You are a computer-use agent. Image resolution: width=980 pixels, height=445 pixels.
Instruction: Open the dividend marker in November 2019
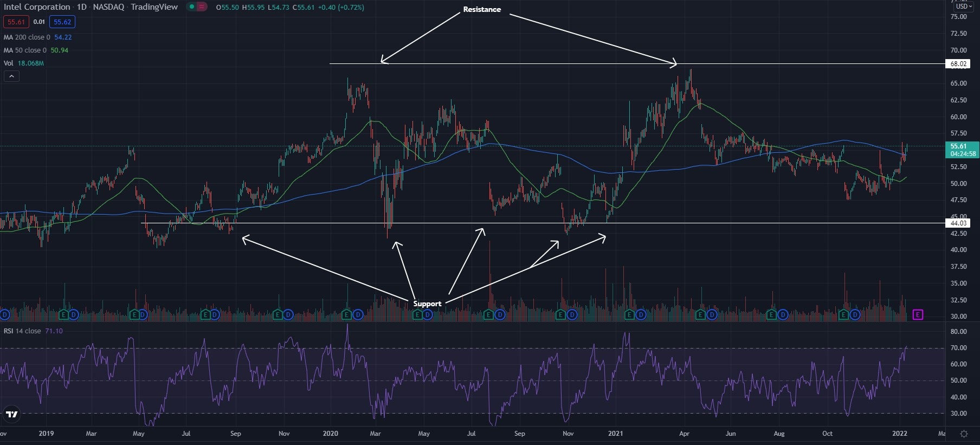click(x=288, y=314)
